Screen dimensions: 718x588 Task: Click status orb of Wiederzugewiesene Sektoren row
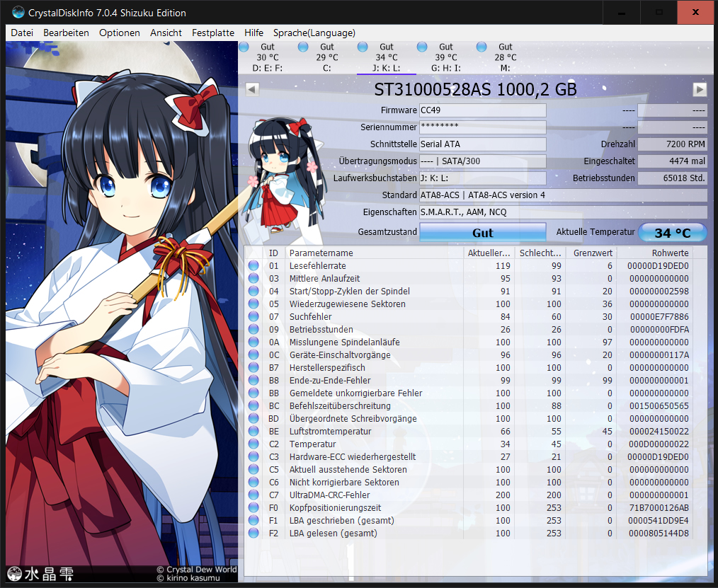253,304
